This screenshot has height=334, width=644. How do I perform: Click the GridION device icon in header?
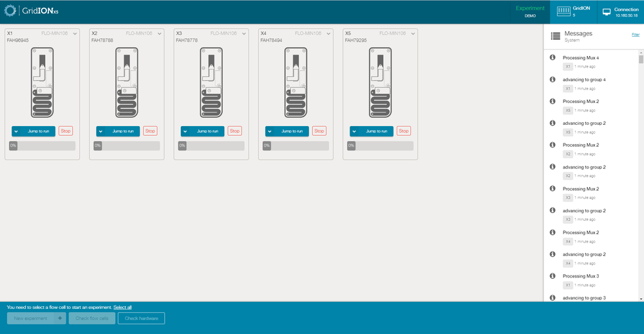click(563, 12)
